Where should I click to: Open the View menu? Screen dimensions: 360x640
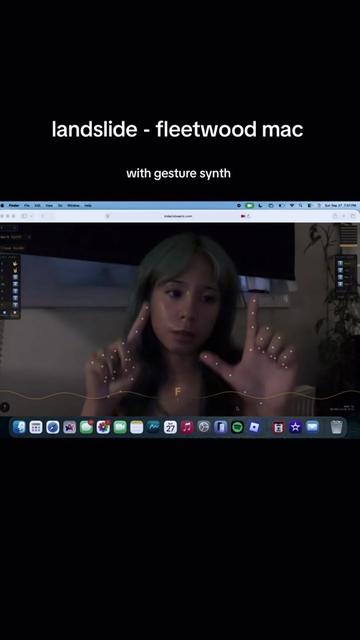(x=49, y=205)
